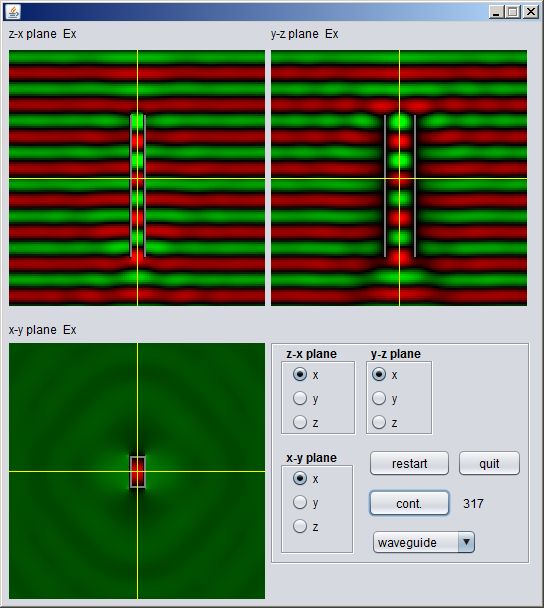The image size is (544, 608).
Task: Restart the simulation
Action: [x=409, y=463]
